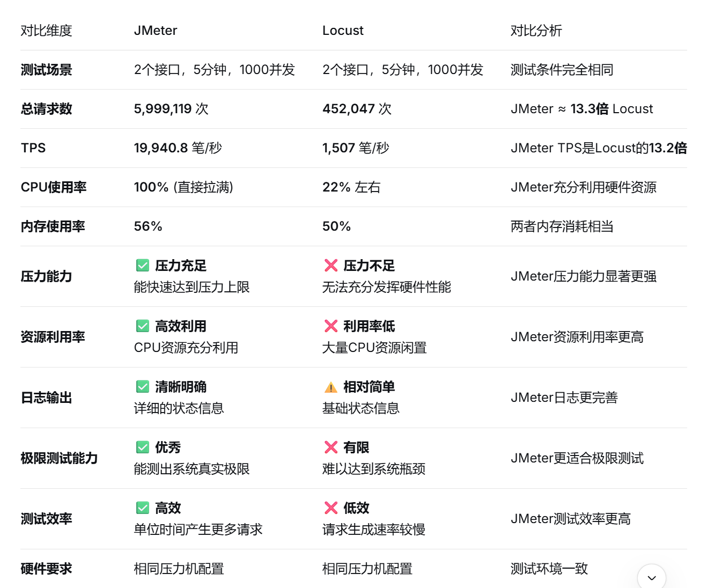Image resolution: width=707 pixels, height=588 pixels.
Task: Click the text CPU资源充分利用
Action: (186, 348)
